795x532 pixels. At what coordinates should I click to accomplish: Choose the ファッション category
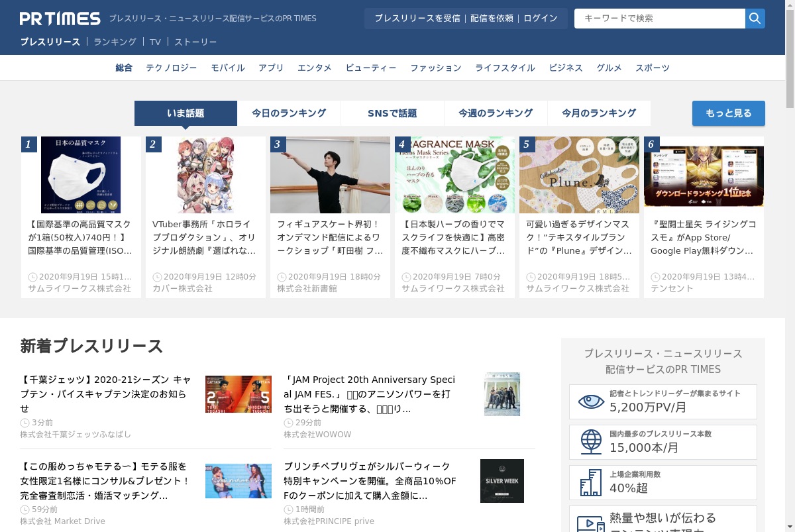(x=436, y=68)
